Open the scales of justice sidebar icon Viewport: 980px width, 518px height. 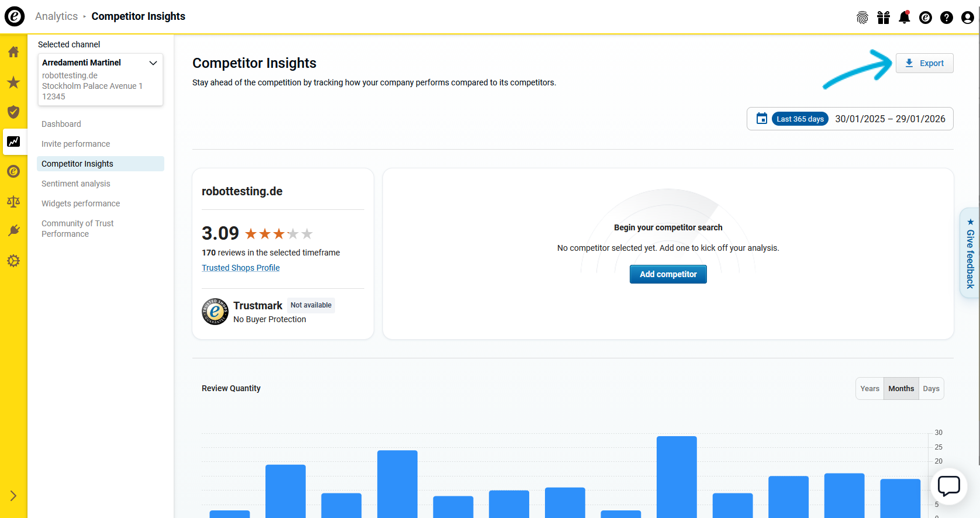coord(13,202)
